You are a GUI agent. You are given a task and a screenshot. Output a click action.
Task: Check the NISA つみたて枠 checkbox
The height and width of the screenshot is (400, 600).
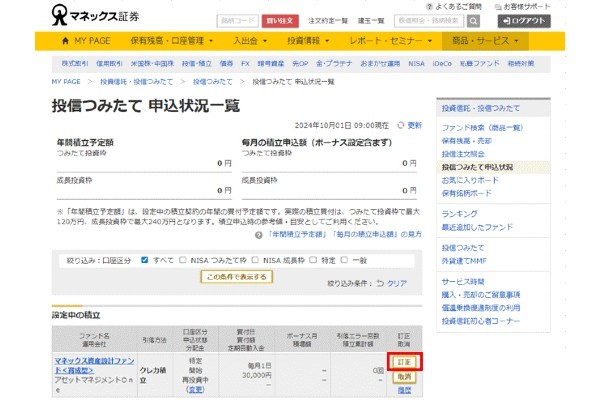[183, 260]
